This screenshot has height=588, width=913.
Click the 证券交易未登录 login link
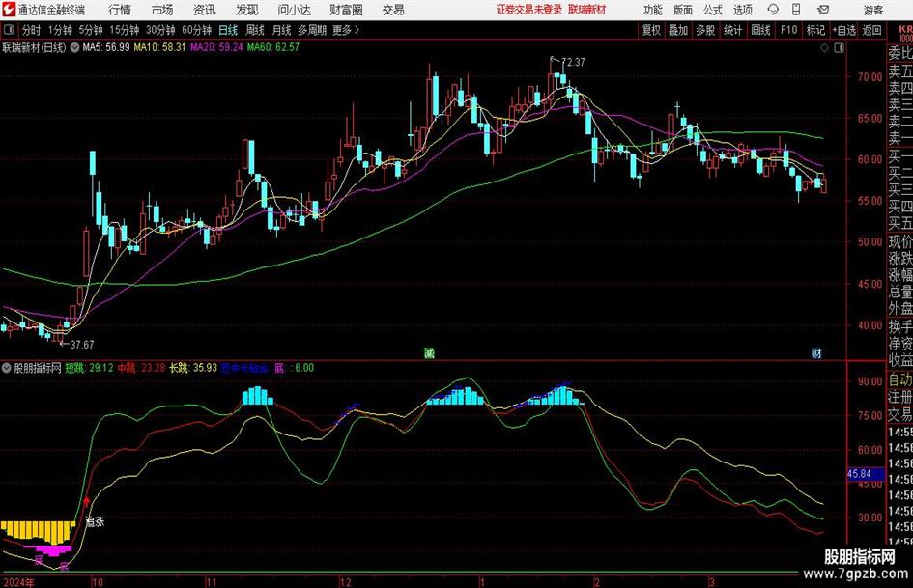[529, 10]
